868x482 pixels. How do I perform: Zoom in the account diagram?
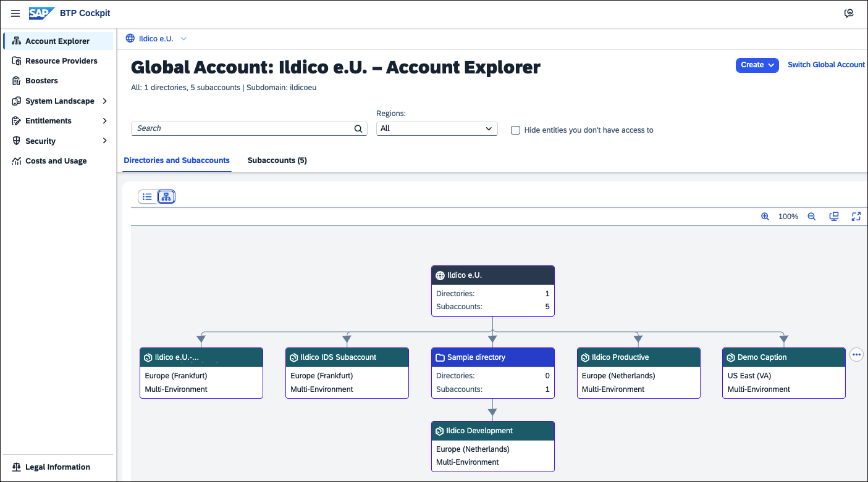(x=765, y=217)
